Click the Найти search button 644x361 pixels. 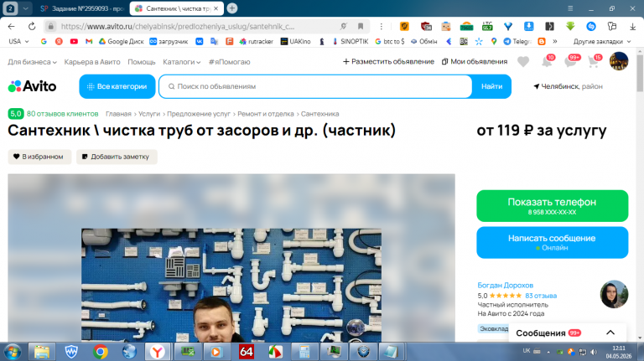point(491,86)
